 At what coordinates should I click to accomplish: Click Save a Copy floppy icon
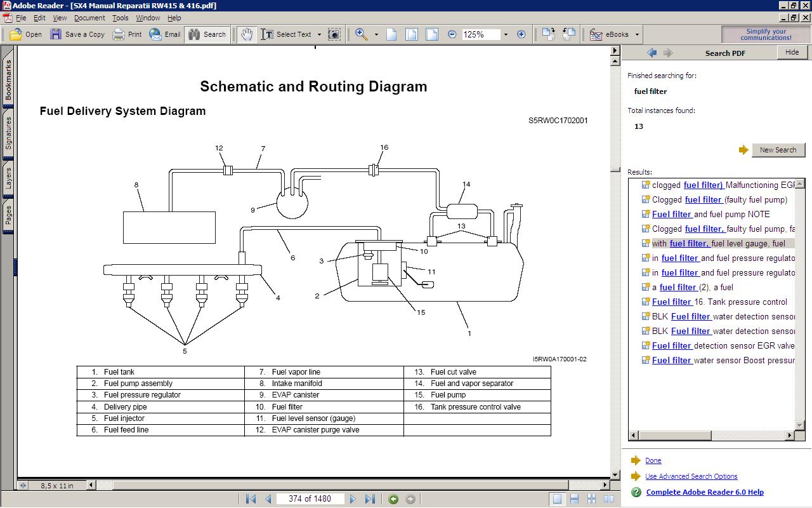click(x=56, y=34)
